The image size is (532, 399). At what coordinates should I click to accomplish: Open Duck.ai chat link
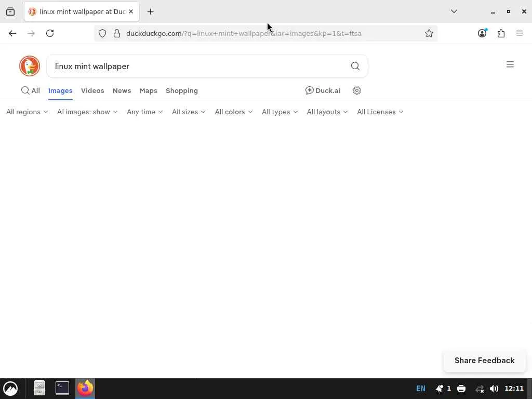[323, 90]
